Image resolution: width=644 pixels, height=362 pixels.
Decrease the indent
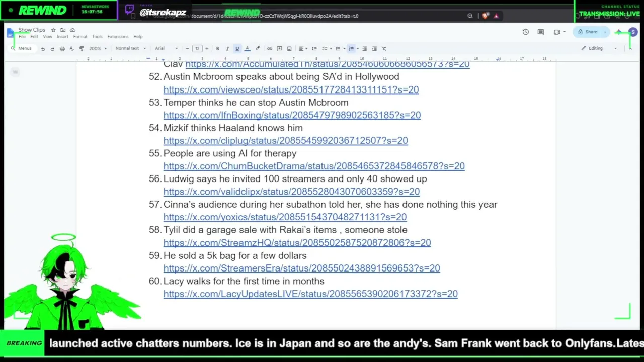[364, 49]
